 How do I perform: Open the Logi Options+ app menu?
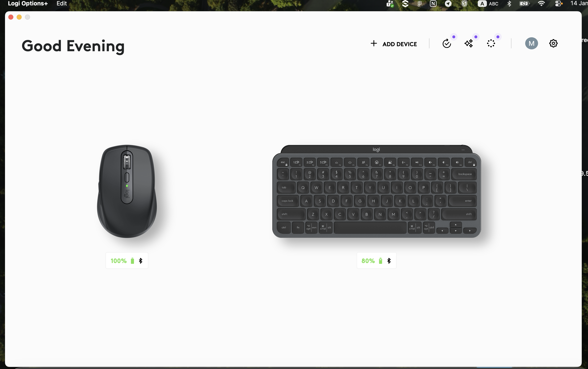(x=28, y=3)
